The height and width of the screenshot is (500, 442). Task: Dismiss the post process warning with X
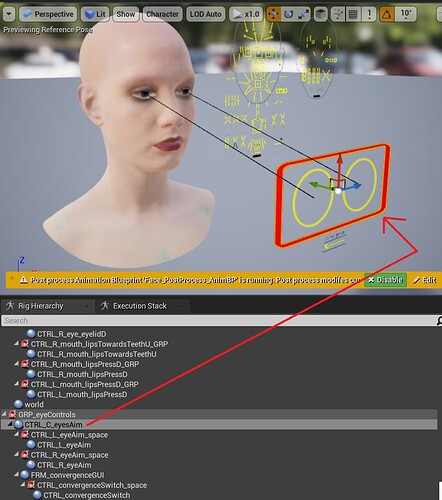point(12,278)
